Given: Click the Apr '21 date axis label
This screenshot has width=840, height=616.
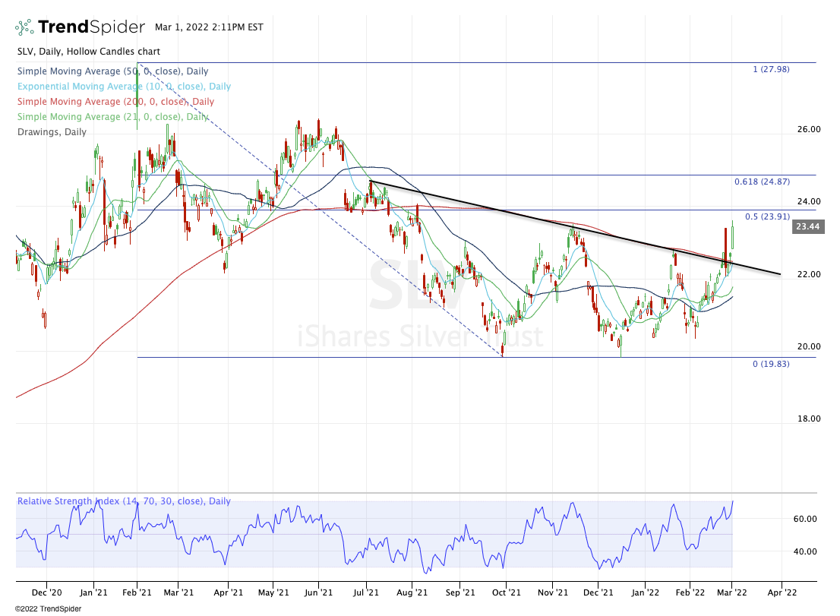Looking at the screenshot, I should coord(228,592).
